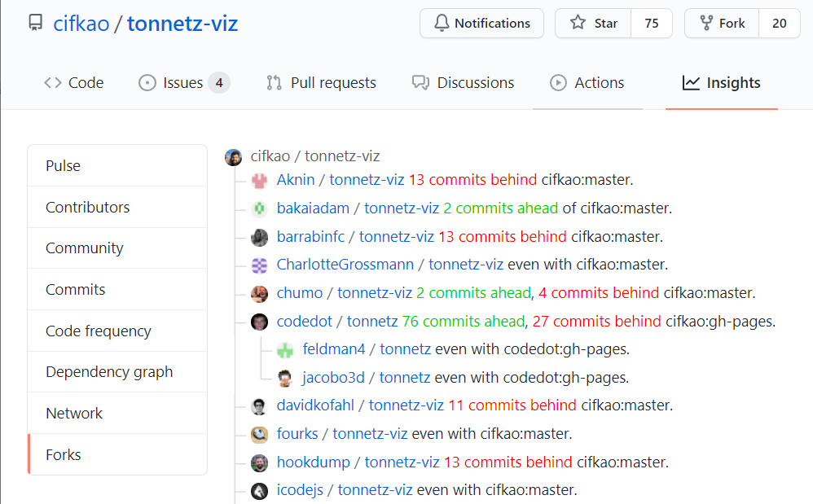Click Aknin's avatar icon
Screen dimensions: 813x504
259,180
